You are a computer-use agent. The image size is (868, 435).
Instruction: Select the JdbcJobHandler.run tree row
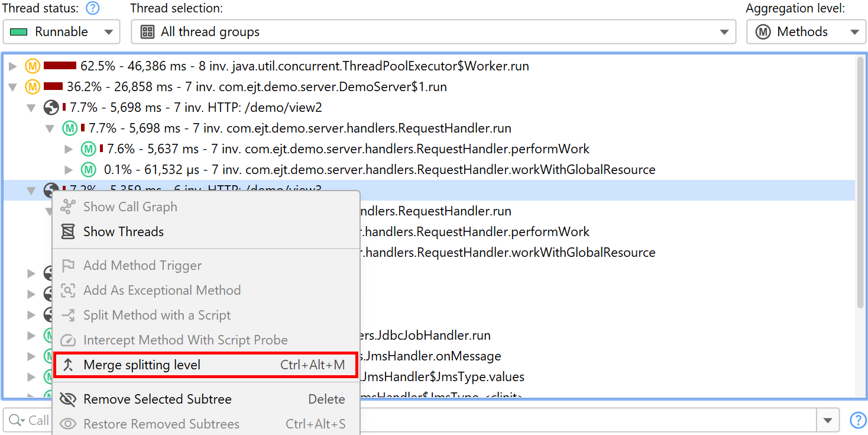(426, 336)
